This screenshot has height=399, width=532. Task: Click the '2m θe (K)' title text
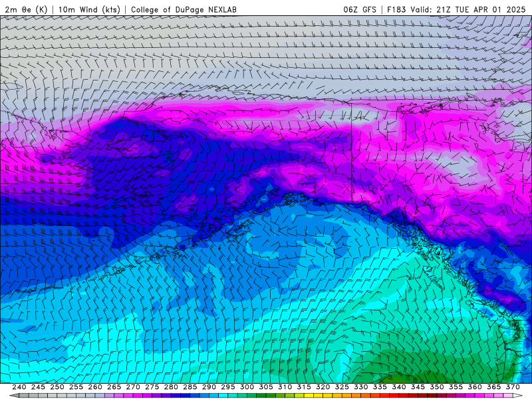click(26, 9)
